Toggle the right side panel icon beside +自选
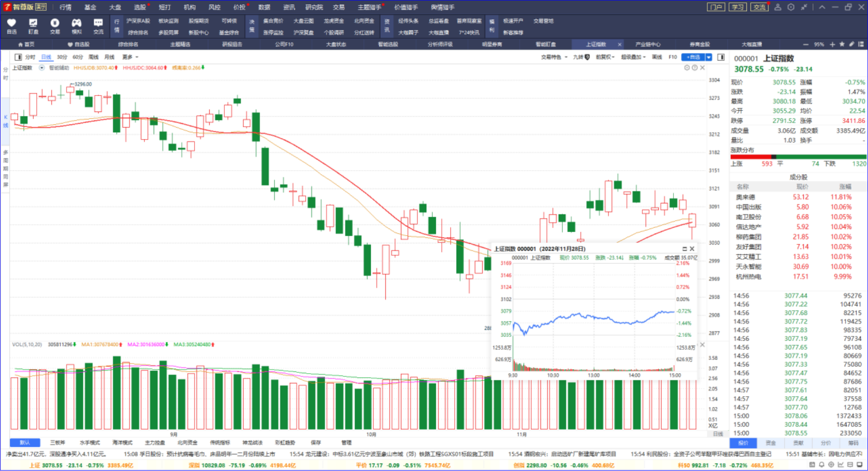Screen dimensions: 868x471 point(721,57)
